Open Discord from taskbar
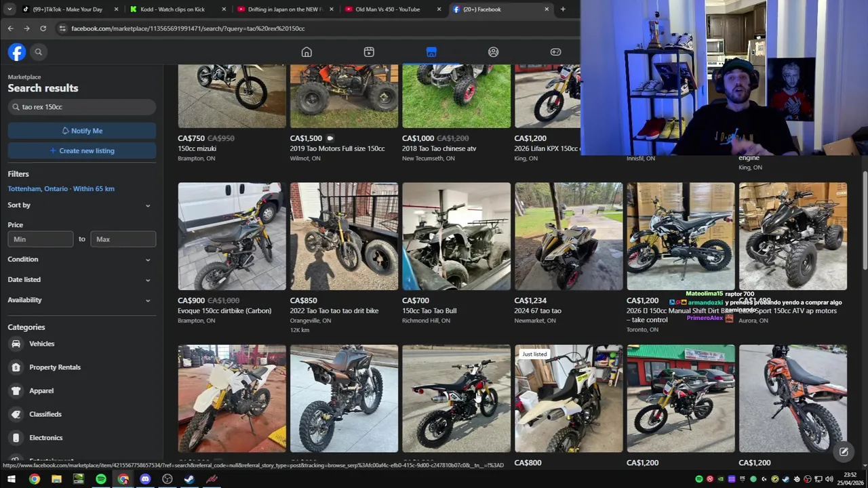The image size is (868, 488). pos(145,479)
